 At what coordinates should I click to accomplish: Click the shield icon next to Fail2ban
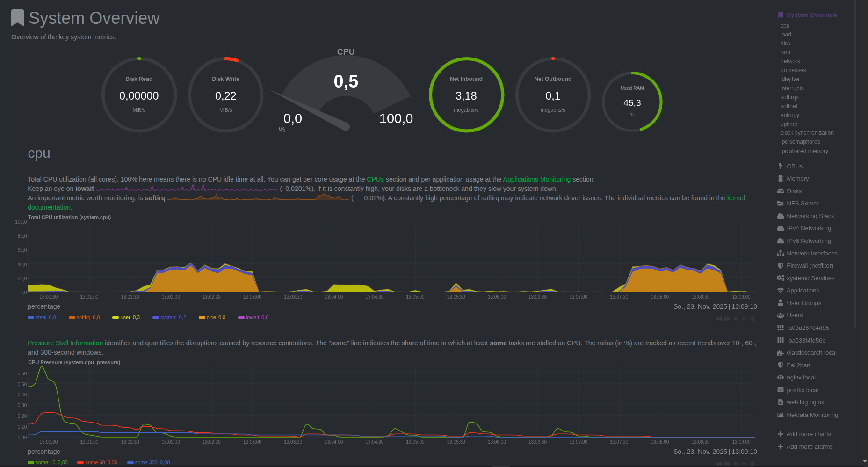point(780,365)
